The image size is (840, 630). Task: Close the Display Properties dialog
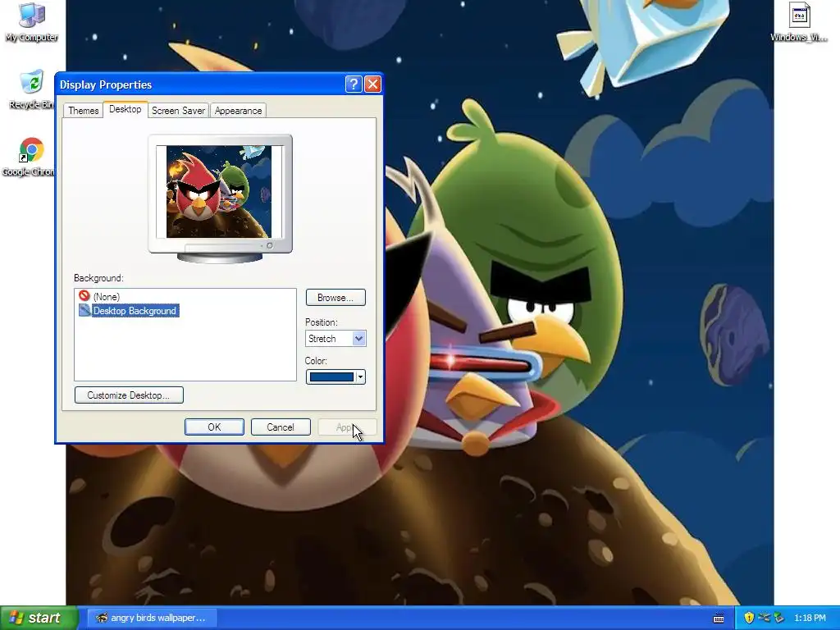click(372, 84)
